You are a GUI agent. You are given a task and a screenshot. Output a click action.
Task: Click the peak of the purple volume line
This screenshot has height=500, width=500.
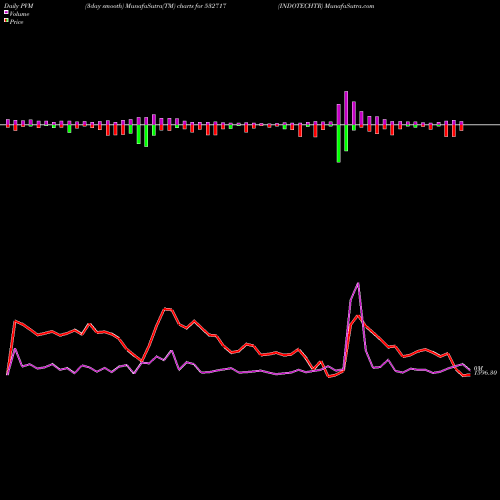[358, 283]
